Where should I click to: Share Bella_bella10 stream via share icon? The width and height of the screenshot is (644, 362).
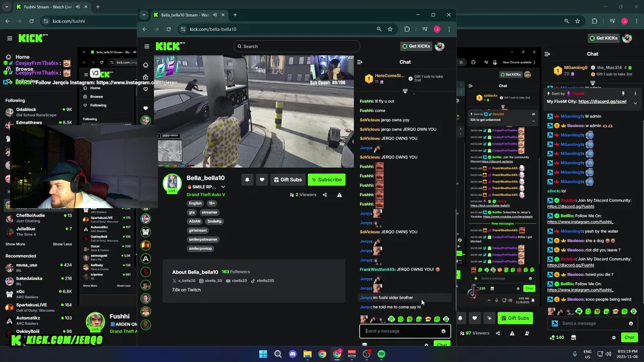click(325, 195)
